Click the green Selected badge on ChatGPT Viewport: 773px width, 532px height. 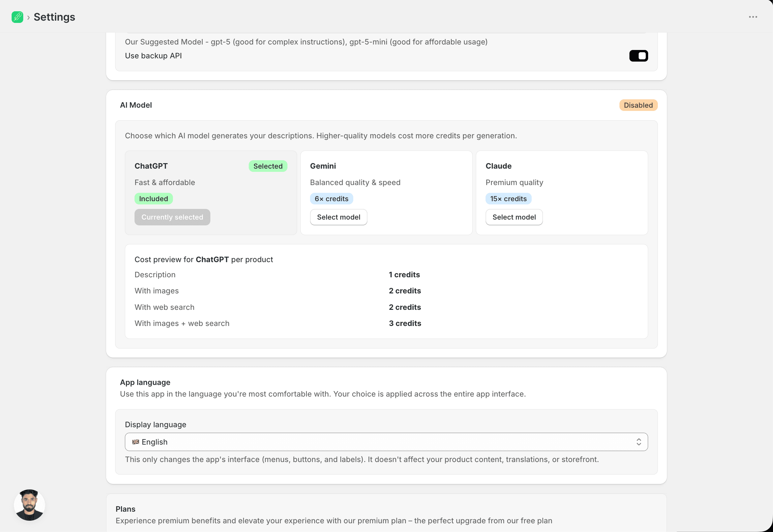[268, 166]
